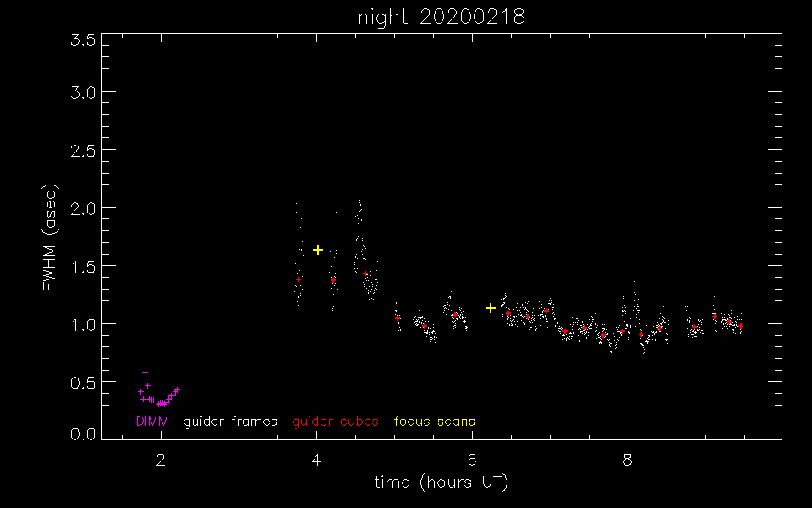Click the x-axis tick label '2'
The image size is (812, 508).
point(161,460)
